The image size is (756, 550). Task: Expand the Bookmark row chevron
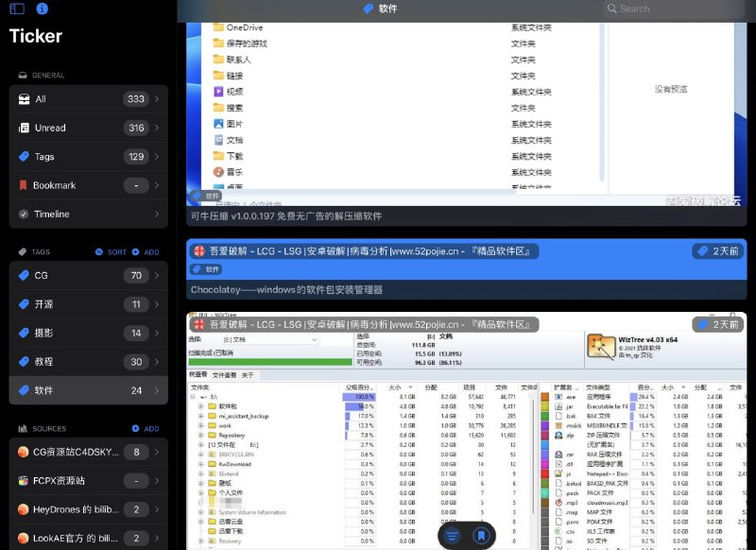pos(157,185)
